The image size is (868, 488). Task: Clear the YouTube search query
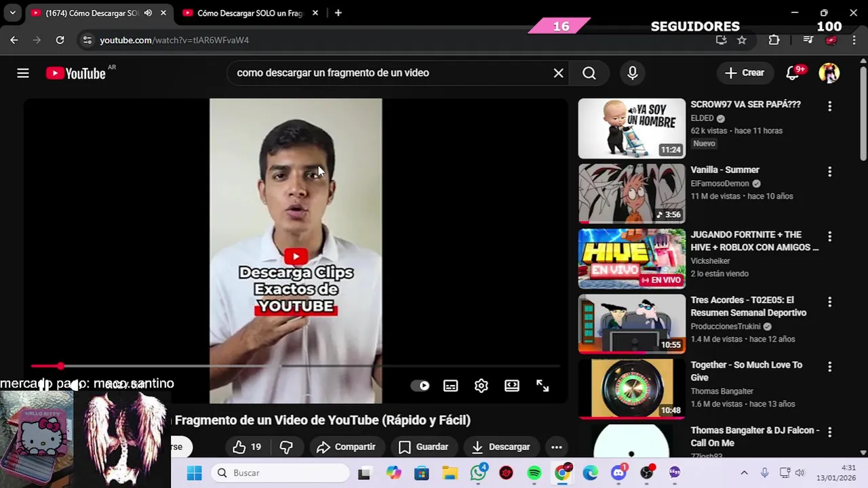(558, 73)
